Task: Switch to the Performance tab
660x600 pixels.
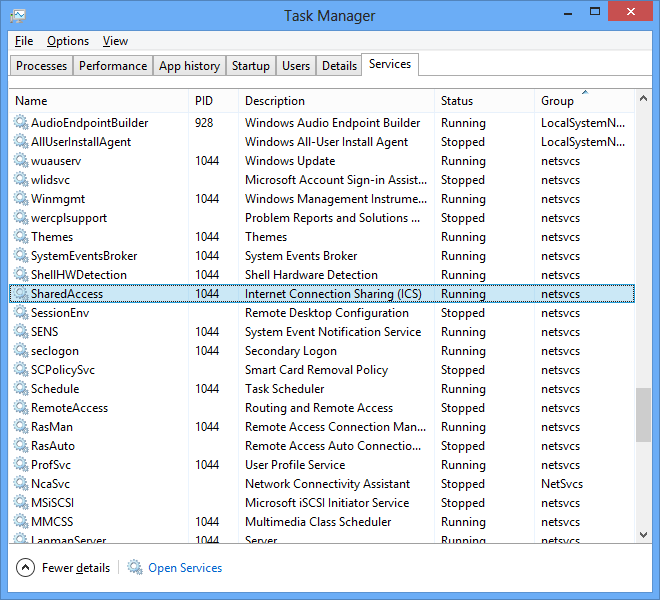Action: [113, 66]
